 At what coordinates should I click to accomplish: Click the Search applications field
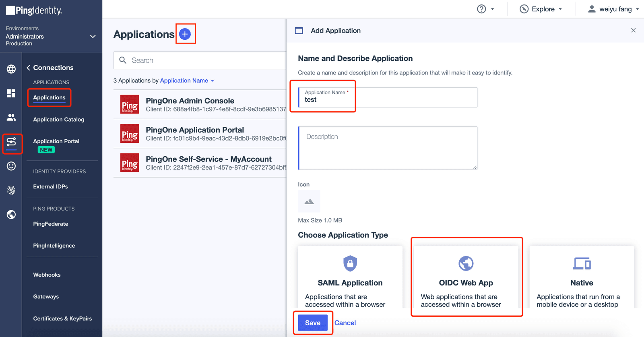(200, 60)
